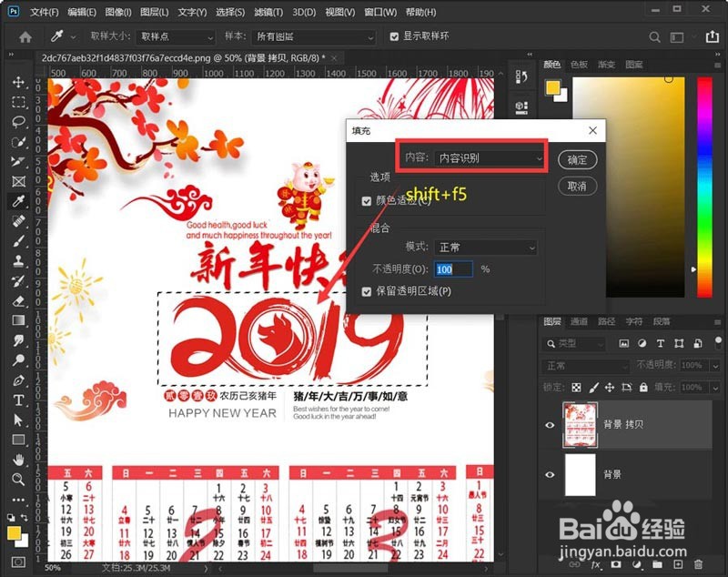Open the 窗口(W) menu

click(x=380, y=12)
